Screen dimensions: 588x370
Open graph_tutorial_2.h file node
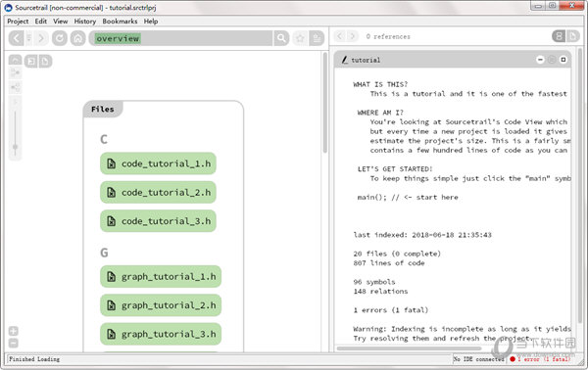pyautogui.click(x=161, y=305)
